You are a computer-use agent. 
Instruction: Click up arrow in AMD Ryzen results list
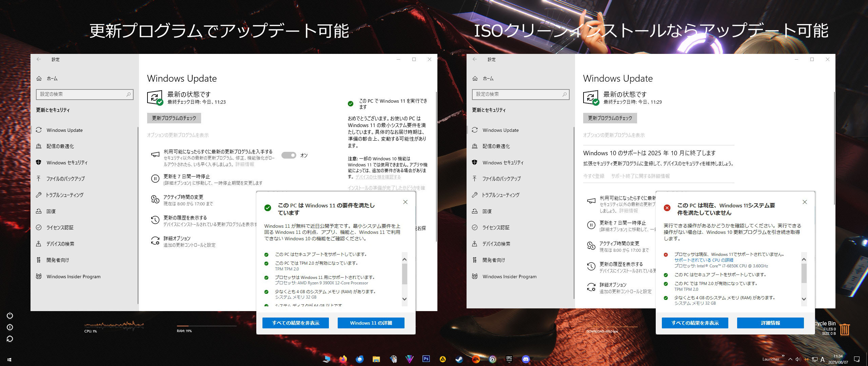coord(404,260)
